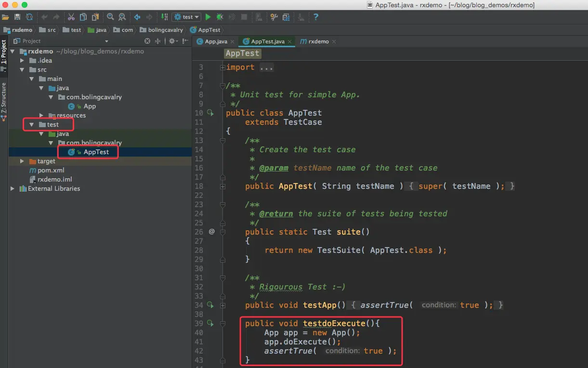
Task: Click scroll from source target icon
Action: [147, 41]
